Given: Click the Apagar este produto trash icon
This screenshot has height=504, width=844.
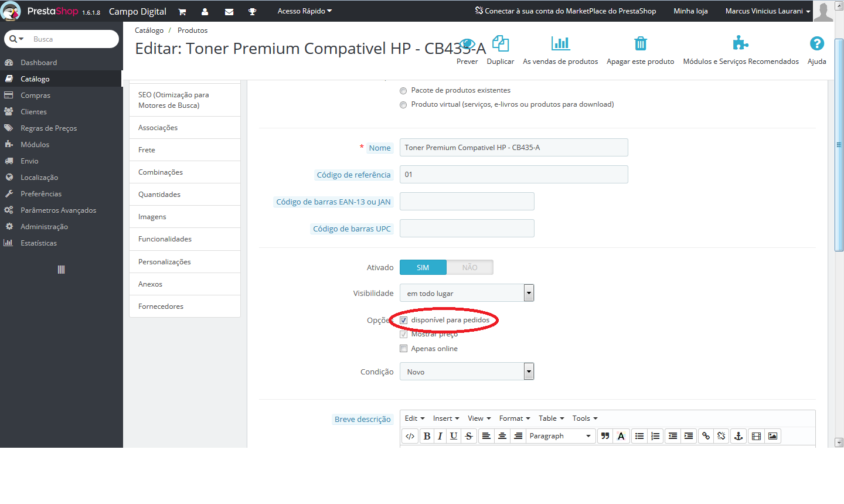Looking at the screenshot, I should (x=641, y=43).
